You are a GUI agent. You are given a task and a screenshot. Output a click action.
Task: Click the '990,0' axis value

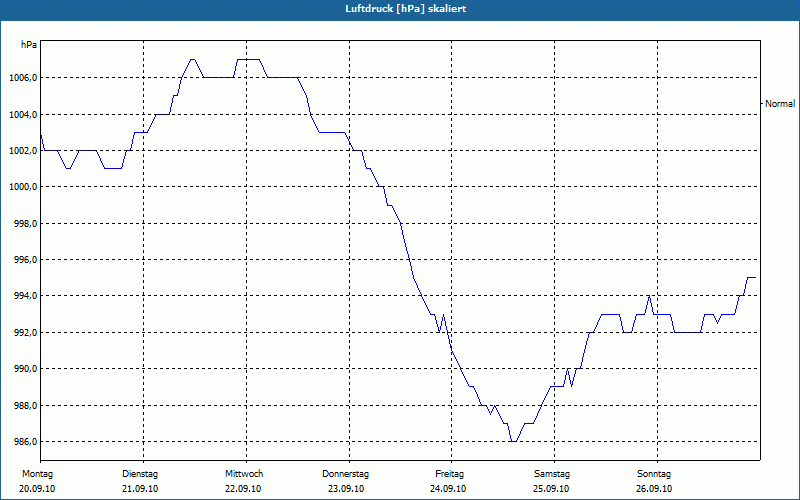(25, 369)
